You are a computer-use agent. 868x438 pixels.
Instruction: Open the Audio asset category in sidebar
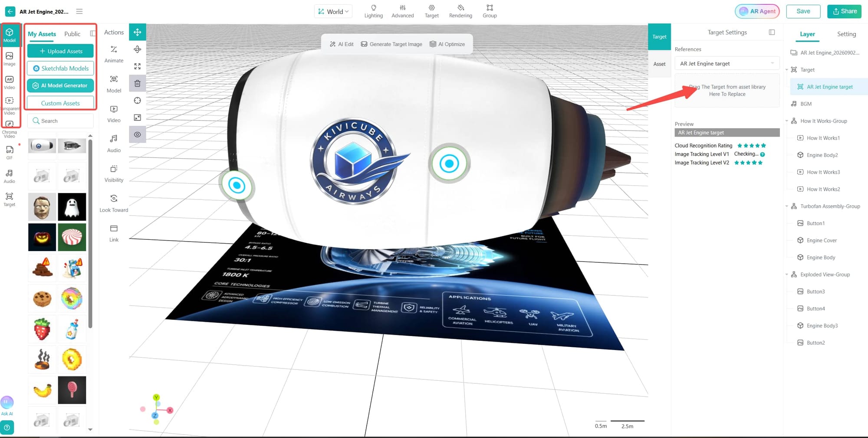(10, 176)
